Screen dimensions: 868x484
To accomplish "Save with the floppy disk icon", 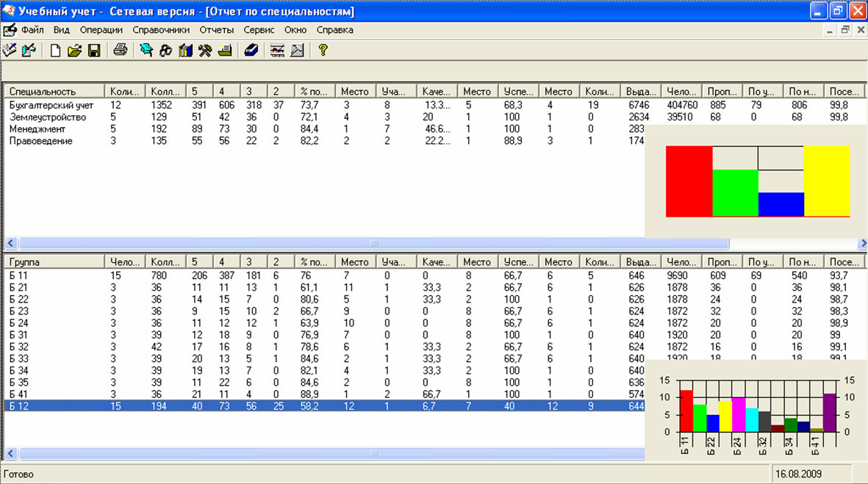I will (93, 51).
